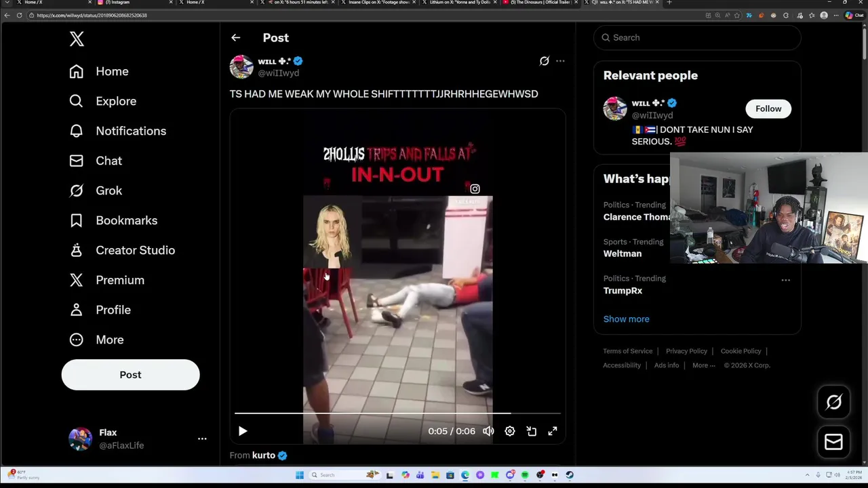Screen dimensions: 868x488
Task: Expand the More menu in the sidebar
Action: [96, 340]
